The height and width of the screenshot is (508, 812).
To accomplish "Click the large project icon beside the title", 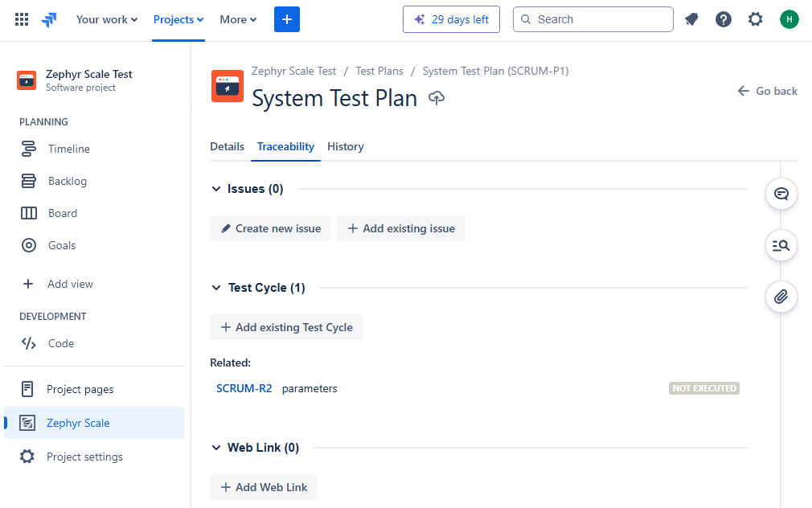I will 228,86.
